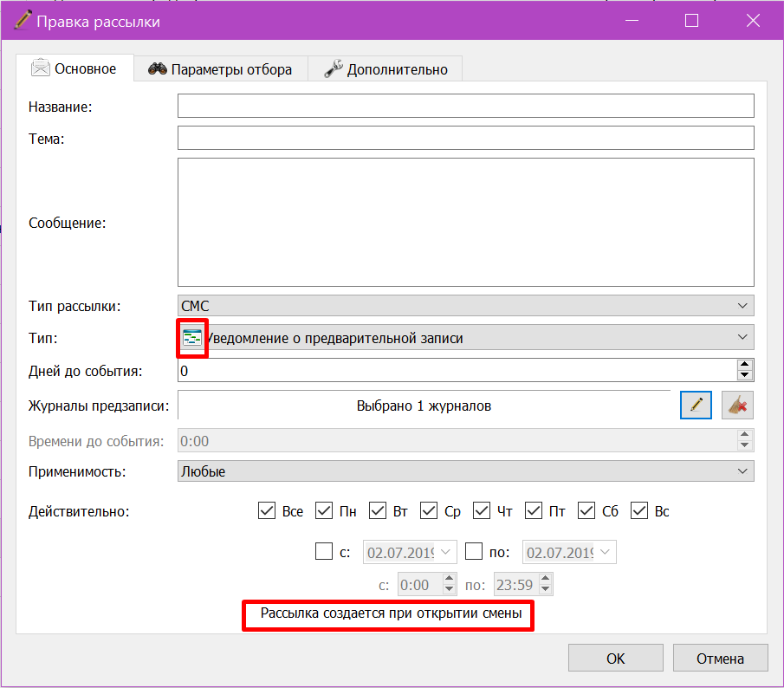Focus the Тема text field
The height and width of the screenshot is (688, 784).
465,138
